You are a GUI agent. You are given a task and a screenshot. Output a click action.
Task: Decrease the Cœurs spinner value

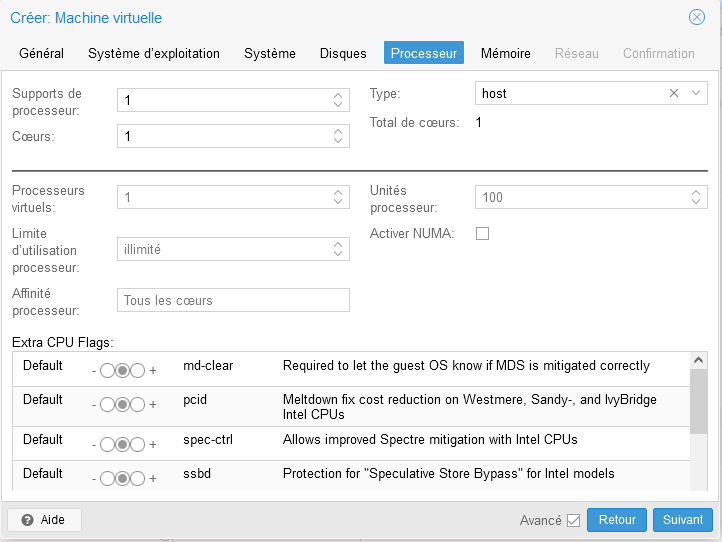coord(338,140)
